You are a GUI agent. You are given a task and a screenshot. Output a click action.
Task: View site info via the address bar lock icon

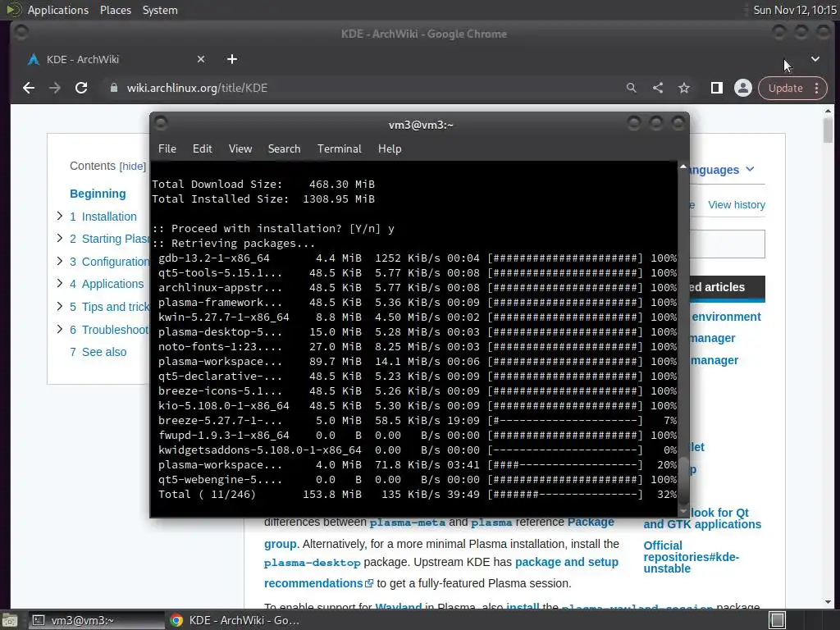coord(113,88)
